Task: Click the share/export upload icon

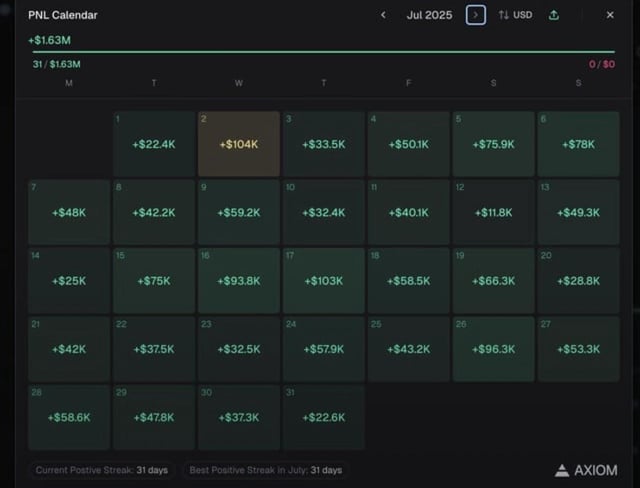Action: (554, 15)
